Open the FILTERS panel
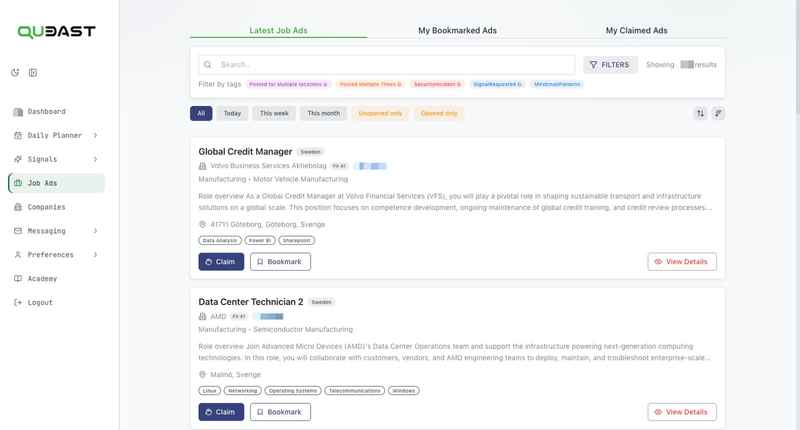Viewport: 800px width, 430px height. point(610,65)
